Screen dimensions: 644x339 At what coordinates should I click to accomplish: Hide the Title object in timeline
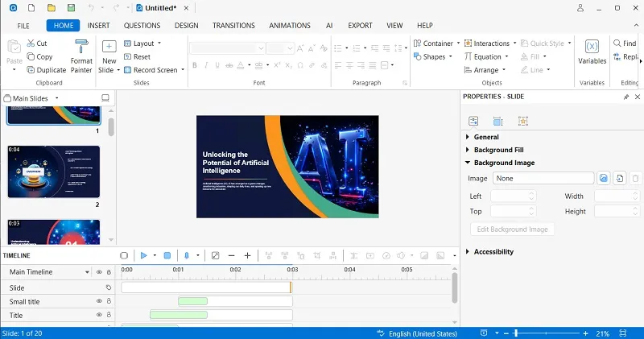coord(99,315)
